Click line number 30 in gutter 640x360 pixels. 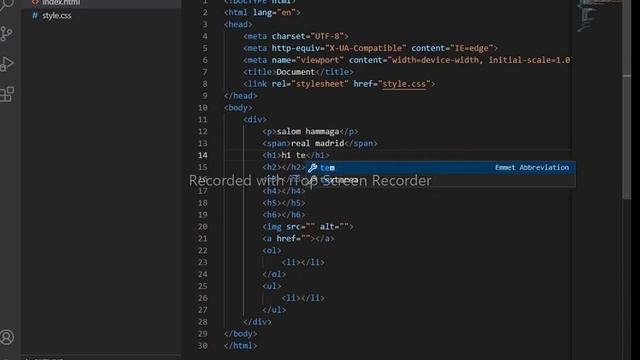pyautogui.click(x=203, y=346)
